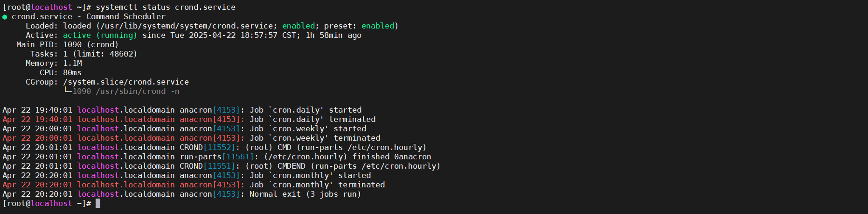Click the CROND[11552] process ID
Viewport: 868px width, 214px height.
(x=219, y=147)
